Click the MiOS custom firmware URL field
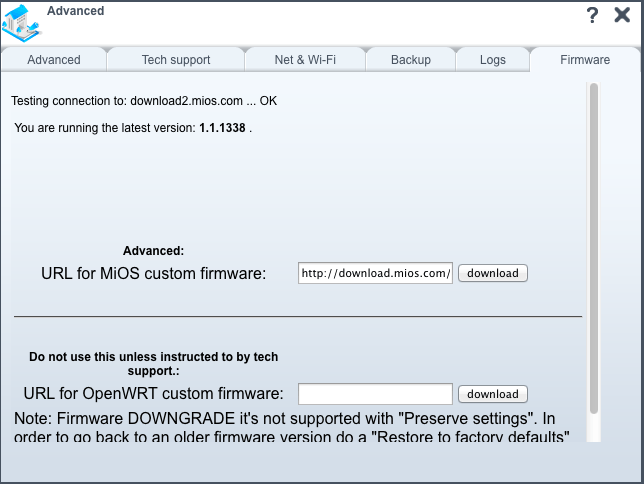This screenshot has height=484, width=644. pyautogui.click(x=375, y=273)
